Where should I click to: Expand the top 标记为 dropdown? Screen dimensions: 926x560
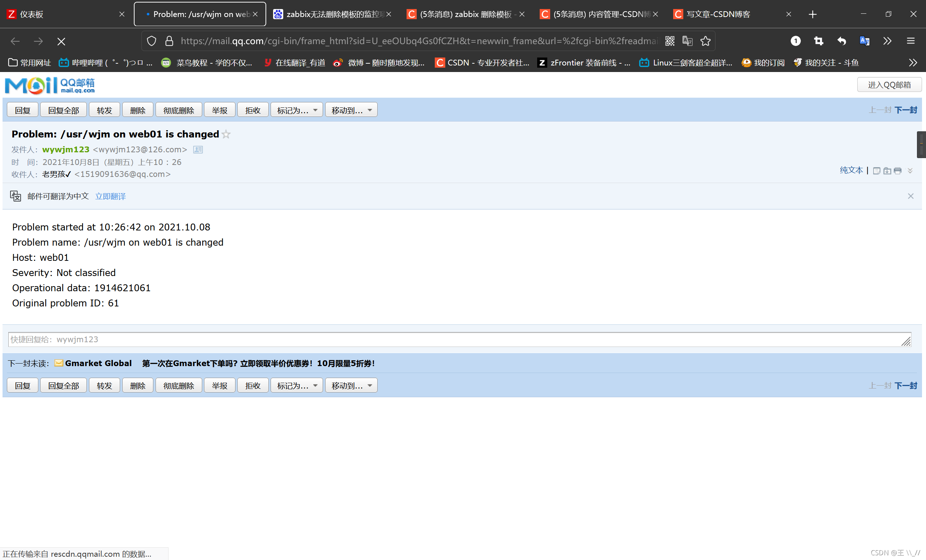[x=297, y=110]
